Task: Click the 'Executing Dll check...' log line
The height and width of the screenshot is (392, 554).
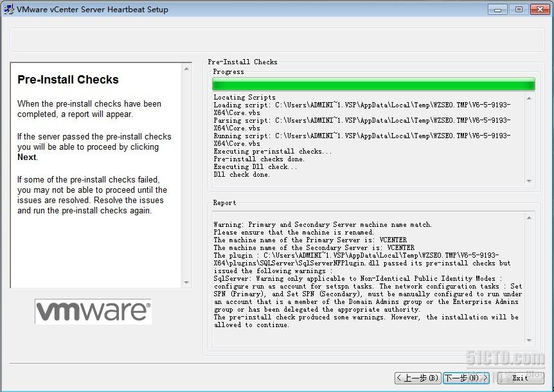Action: pyautogui.click(x=255, y=166)
